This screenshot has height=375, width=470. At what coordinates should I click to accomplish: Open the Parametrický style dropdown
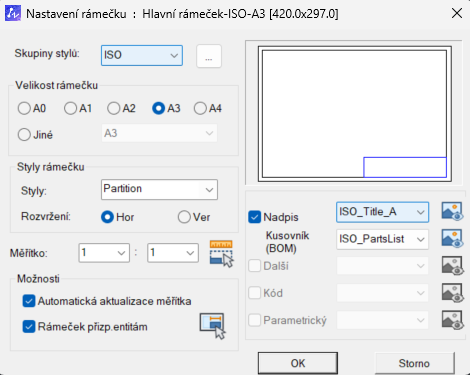coord(382,320)
